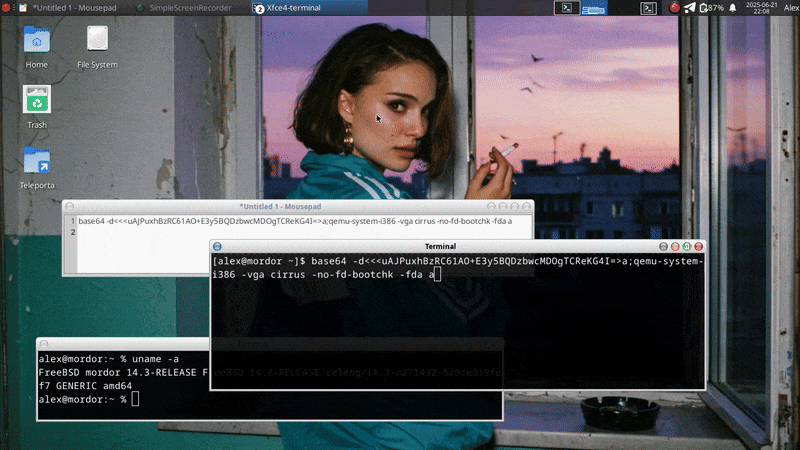The image size is (800, 450).
Task: Open the Alex user menu
Action: click(x=791, y=8)
